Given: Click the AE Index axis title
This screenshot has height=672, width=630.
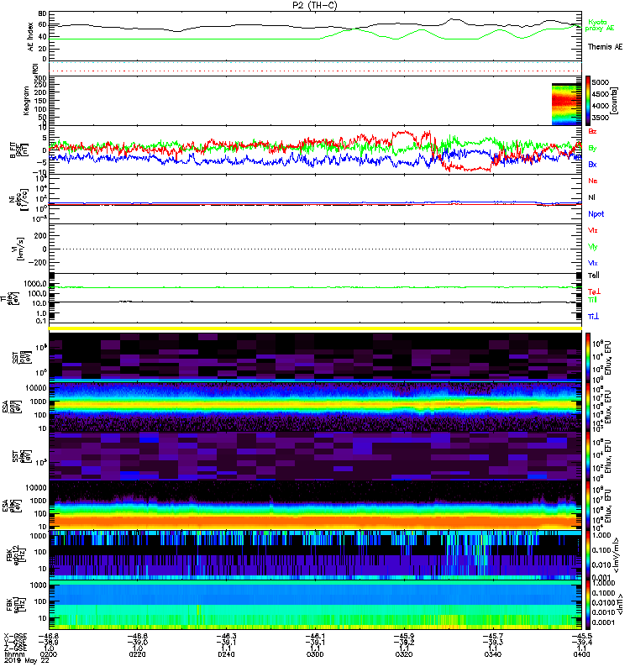Looking at the screenshot, I should tap(30, 37).
